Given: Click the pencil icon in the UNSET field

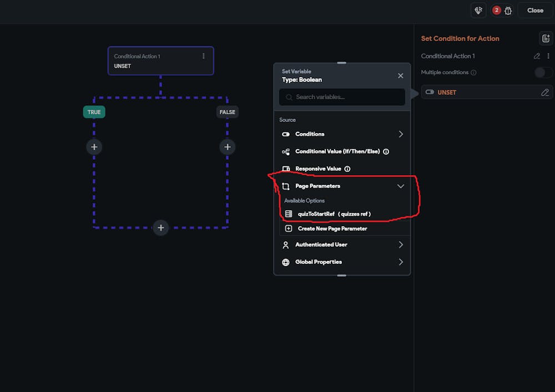Looking at the screenshot, I should 545,93.
